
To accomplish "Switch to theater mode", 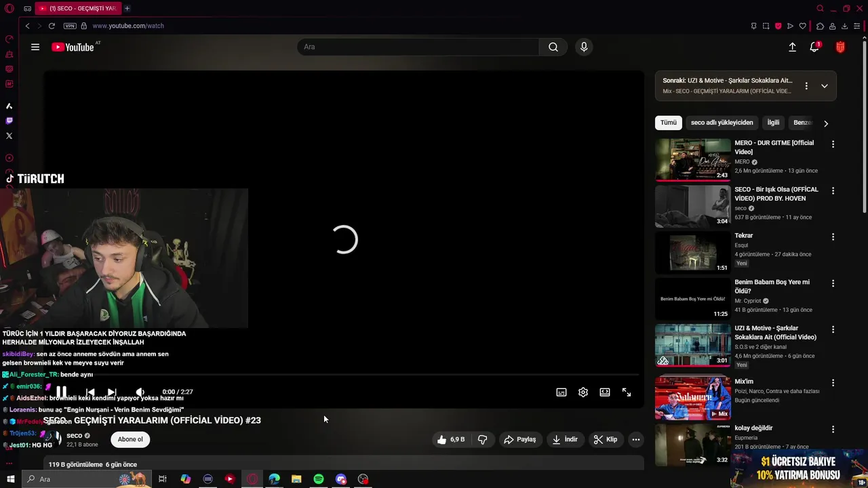I will click(605, 392).
